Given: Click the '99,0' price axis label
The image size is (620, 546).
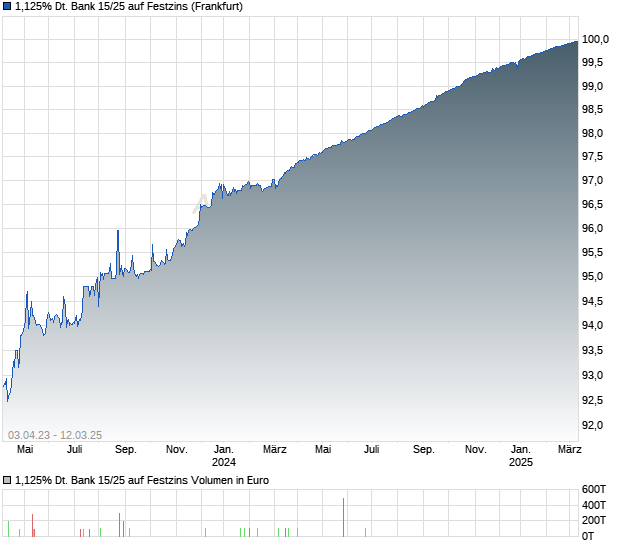Looking at the screenshot, I should (592, 86).
